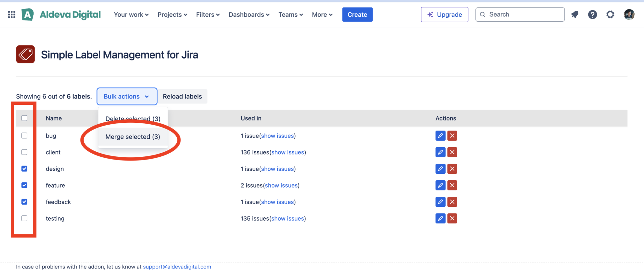Viewport: 644px width, 276px height.
Task: Edit the bug label with pencil icon
Action: 440,136
